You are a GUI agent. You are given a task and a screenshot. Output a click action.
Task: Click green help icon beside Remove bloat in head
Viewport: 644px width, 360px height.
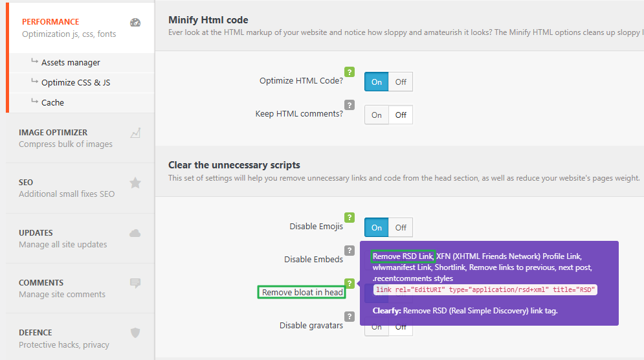click(350, 284)
